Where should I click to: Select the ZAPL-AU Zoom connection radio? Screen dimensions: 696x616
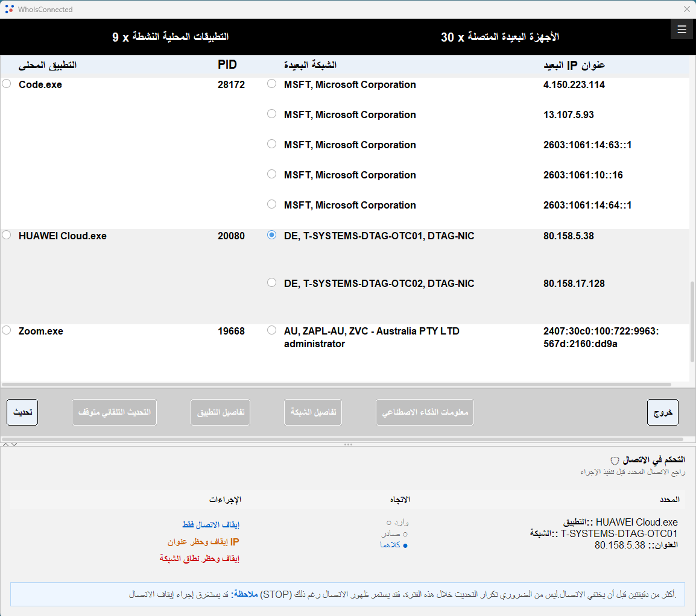tap(271, 330)
